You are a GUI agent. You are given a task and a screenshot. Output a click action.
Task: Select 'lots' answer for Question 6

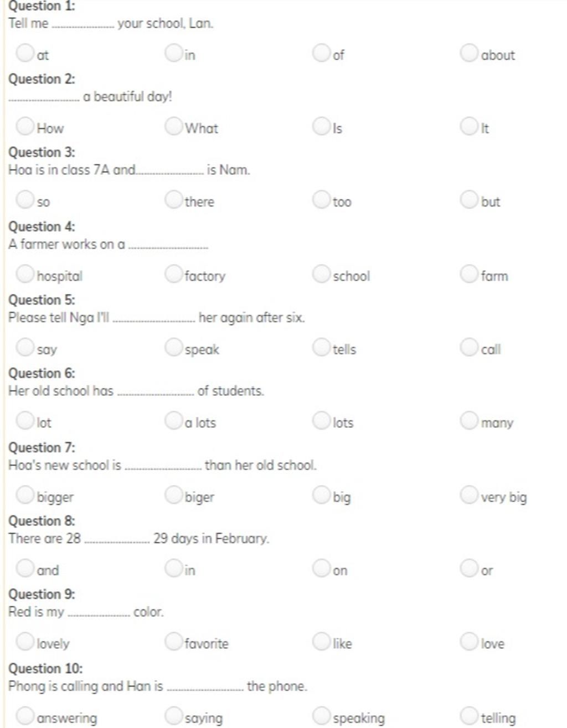(321, 421)
